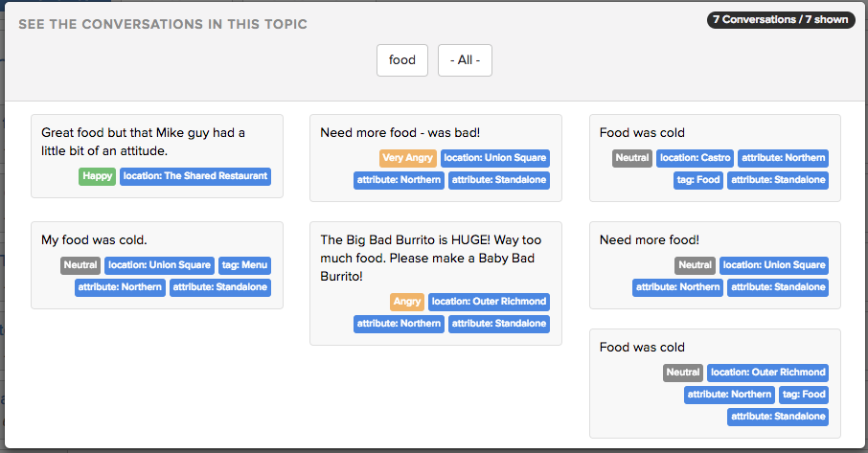The height and width of the screenshot is (453, 868).
Task: Open the 'Need more food - was bad!' conversation
Action: click(436, 158)
